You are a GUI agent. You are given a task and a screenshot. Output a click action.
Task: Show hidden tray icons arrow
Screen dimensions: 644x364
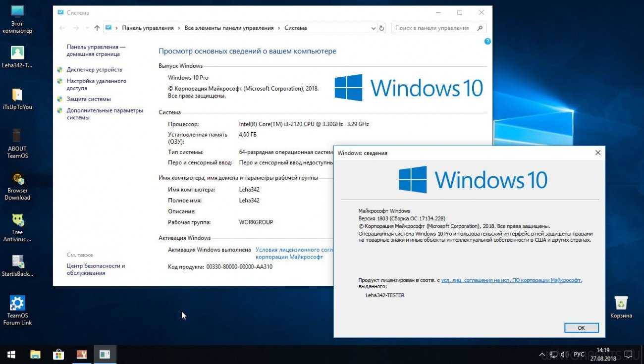[541, 355]
